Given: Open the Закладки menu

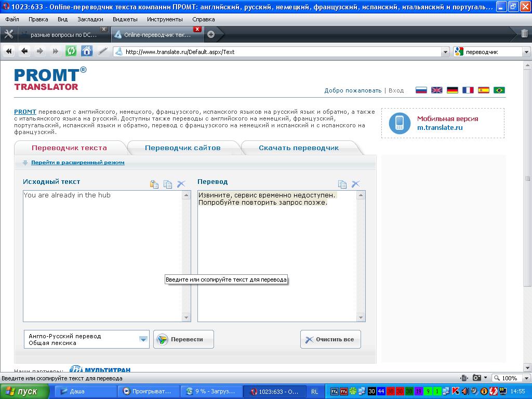Looking at the screenshot, I should (x=90, y=19).
